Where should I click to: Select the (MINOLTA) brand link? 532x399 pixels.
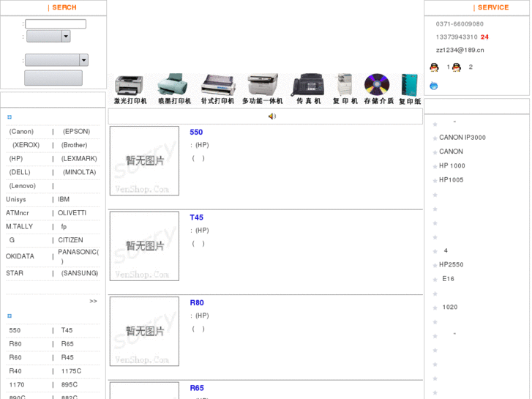coord(80,172)
